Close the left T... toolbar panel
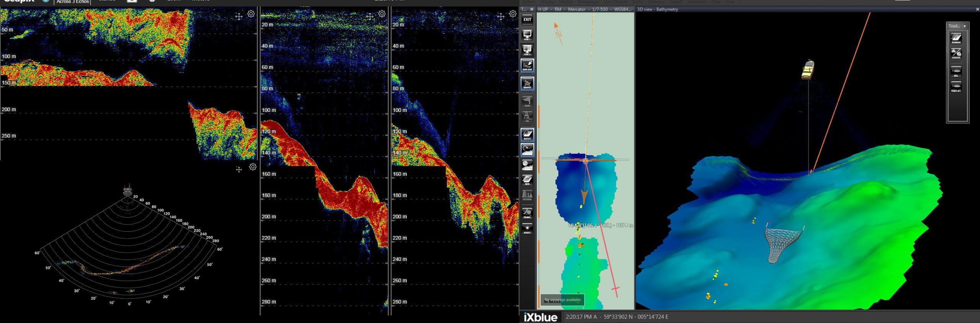This screenshot has width=980, height=323. tap(532, 9)
